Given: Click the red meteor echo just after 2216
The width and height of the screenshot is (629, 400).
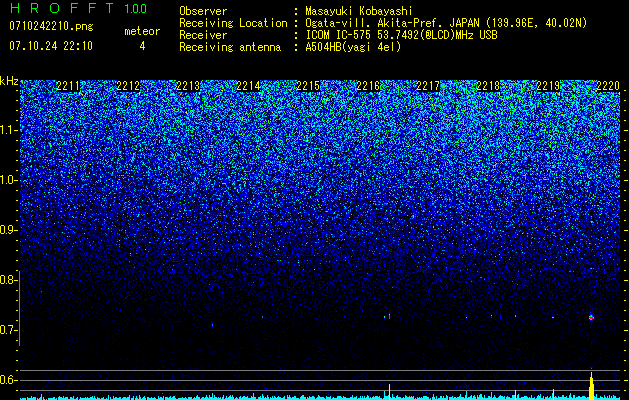Looking at the screenshot, I should click(x=389, y=317).
